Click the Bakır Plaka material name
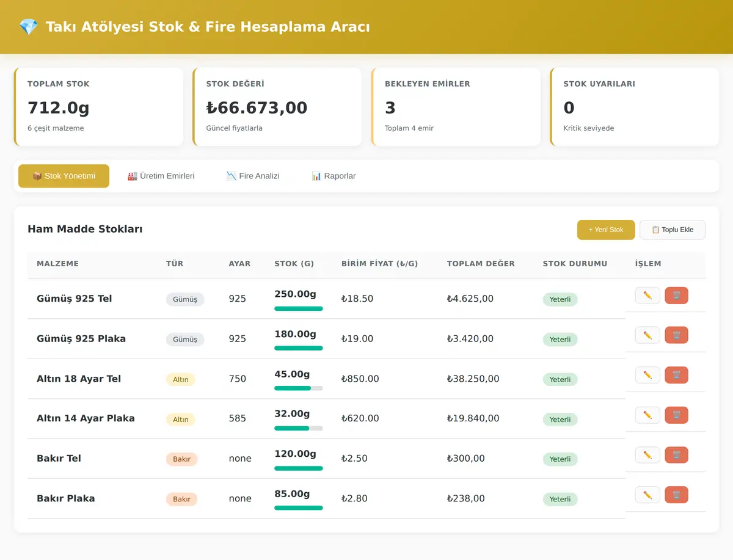Image resolution: width=733 pixels, height=560 pixels. [x=66, y=498]
